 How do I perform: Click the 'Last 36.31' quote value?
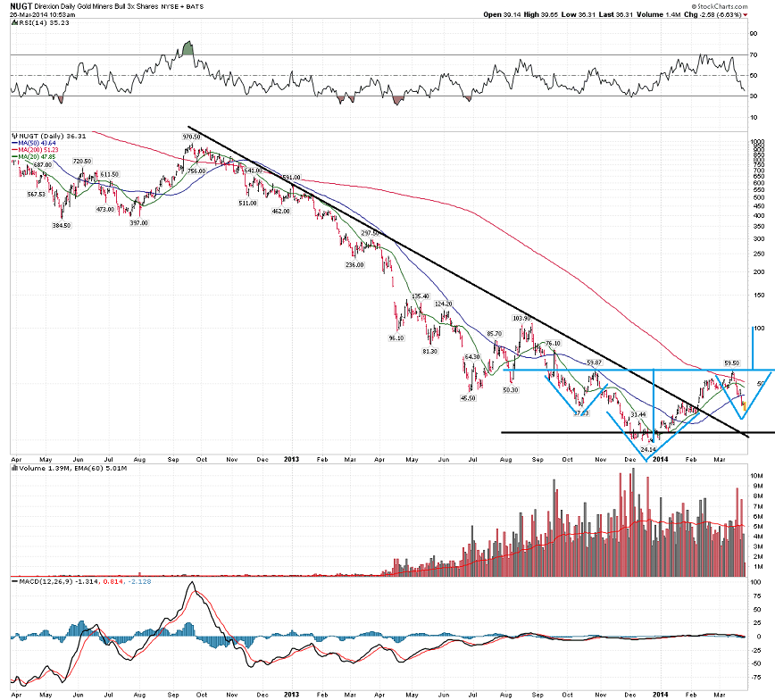tap(616, 15)
